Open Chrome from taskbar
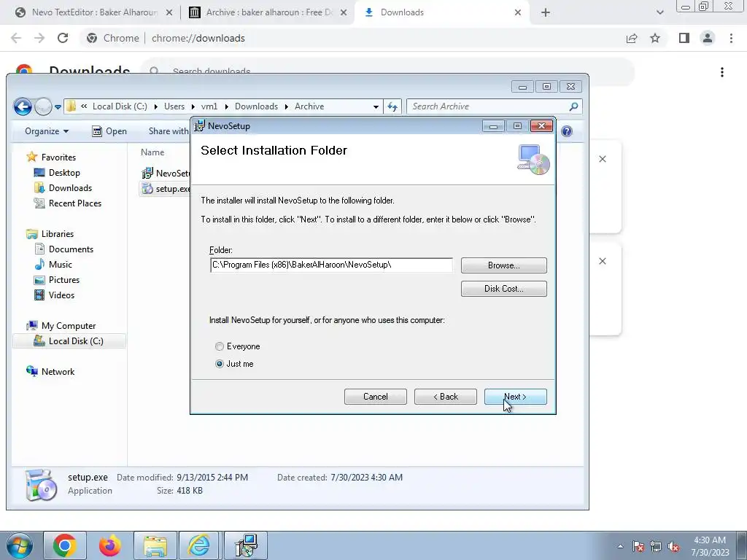 point(65,545)
